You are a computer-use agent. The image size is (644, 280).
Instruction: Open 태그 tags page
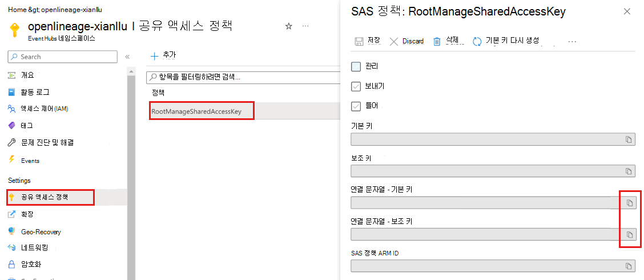tap(27, 125)
